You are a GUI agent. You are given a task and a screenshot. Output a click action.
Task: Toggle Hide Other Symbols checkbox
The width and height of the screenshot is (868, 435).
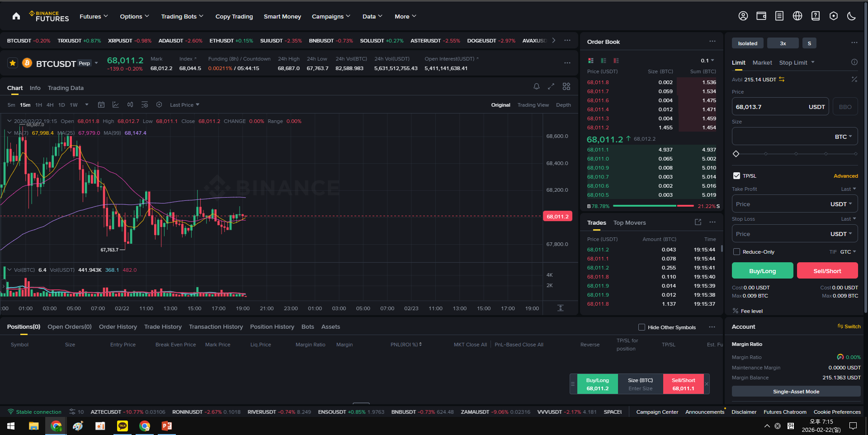642,327
